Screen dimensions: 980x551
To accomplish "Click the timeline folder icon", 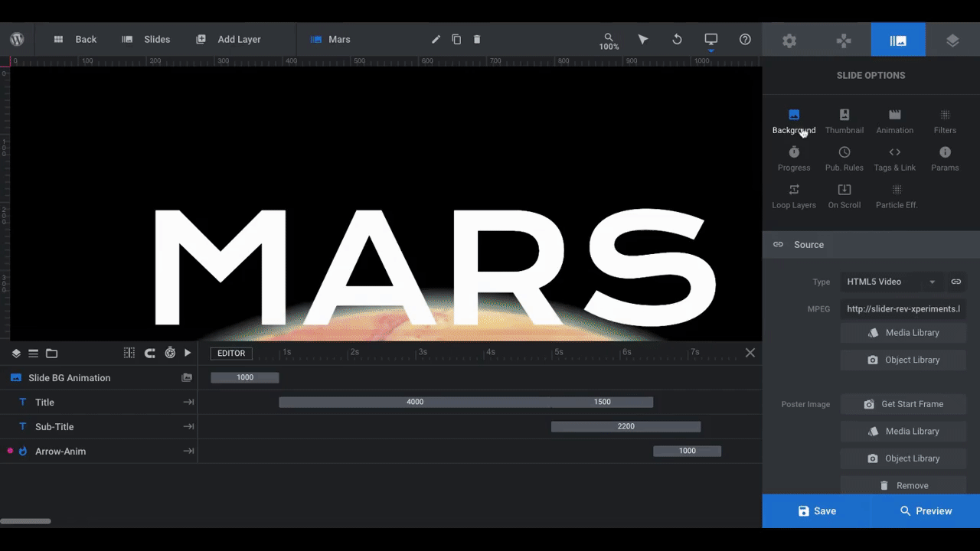I will [x=51, y=353].
